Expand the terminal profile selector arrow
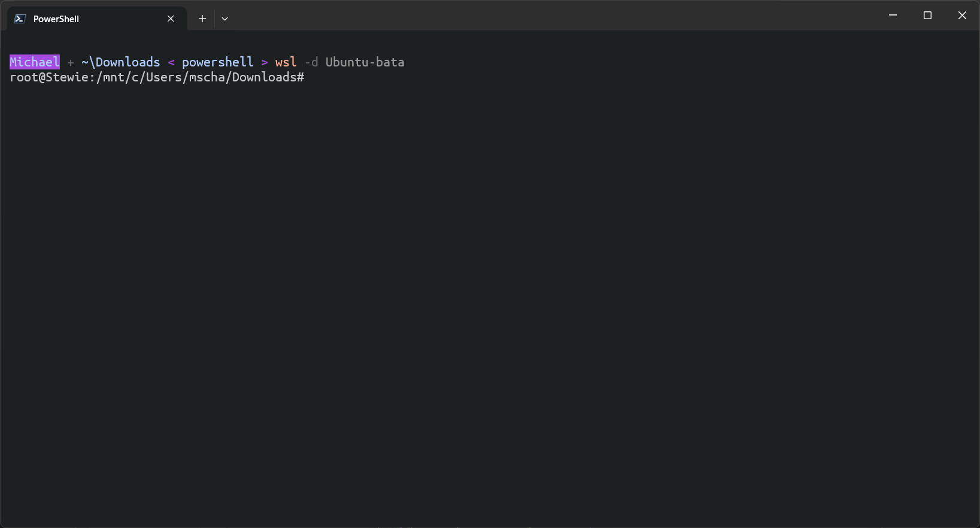Image resolution: width=980 pixels, height=528 pixels. 225,19
